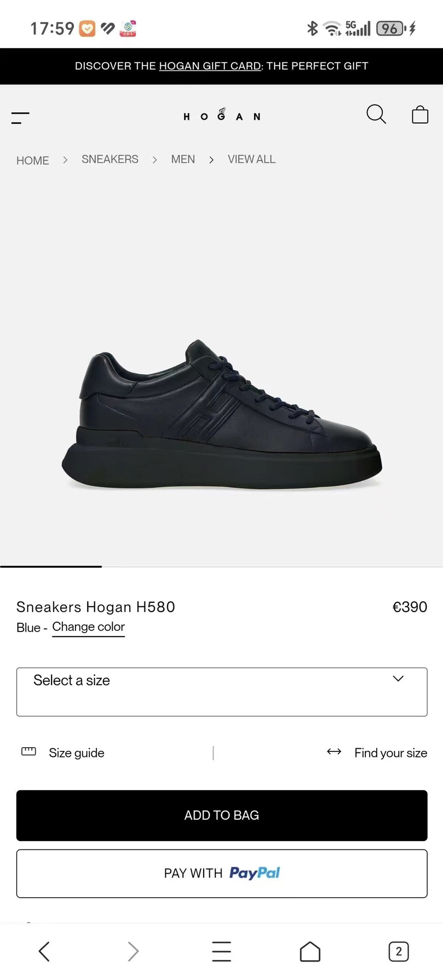Open the HOME breadcrumb
443x980 pixels.
click(x=33, y=160)
